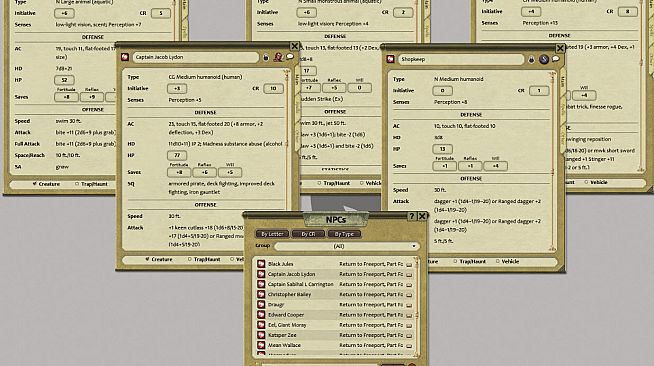
Task: Click the link icon beside the Shopkeep name field
Action: (390, 59)
